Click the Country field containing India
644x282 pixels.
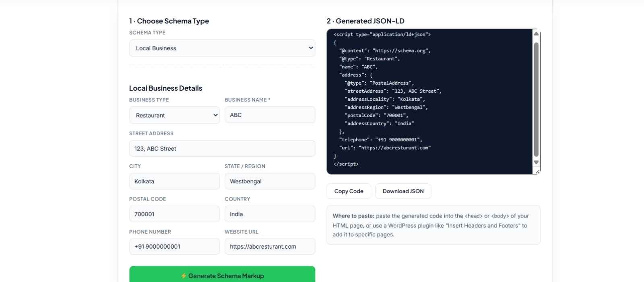(x=270, y=214)
